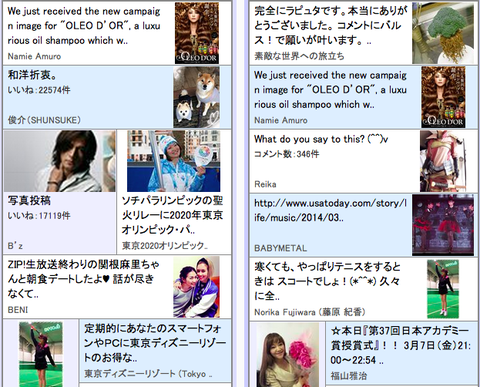Open 寒くても、やっぱりテニス post text
The height and width of the screenshot is (387, 480).
(327, 281)
